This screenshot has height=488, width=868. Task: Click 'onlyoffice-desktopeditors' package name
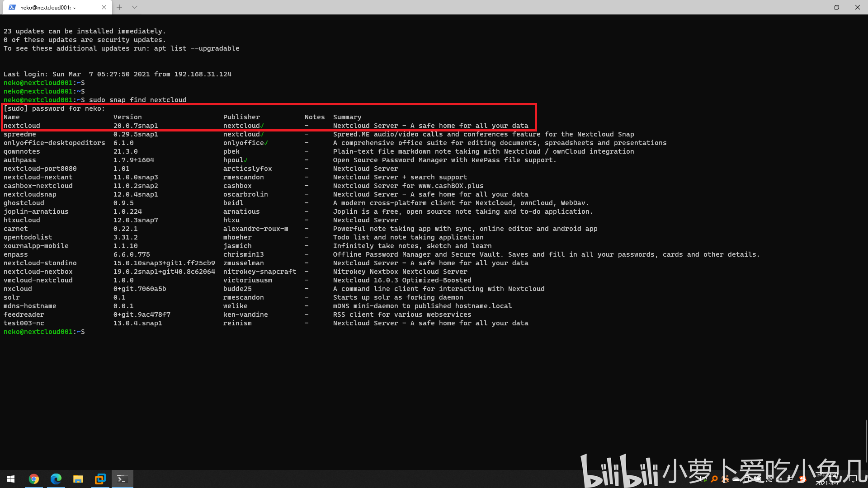(x=54, y=143)
